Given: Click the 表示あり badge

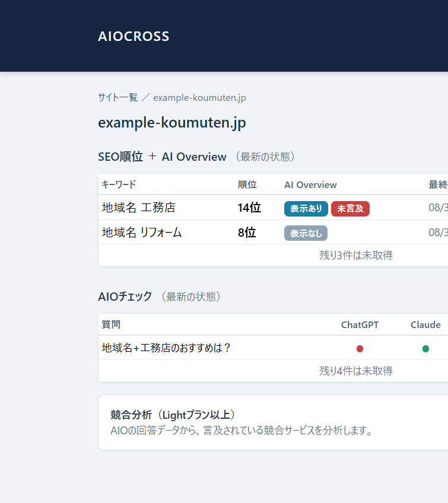Looking at the screenshot, I should [306, 209].
